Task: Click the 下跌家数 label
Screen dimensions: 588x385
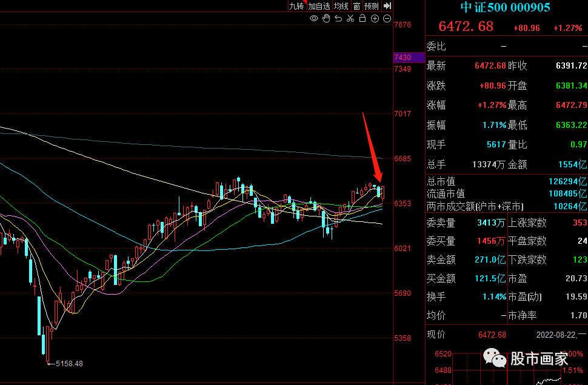Action: (527, 259)
